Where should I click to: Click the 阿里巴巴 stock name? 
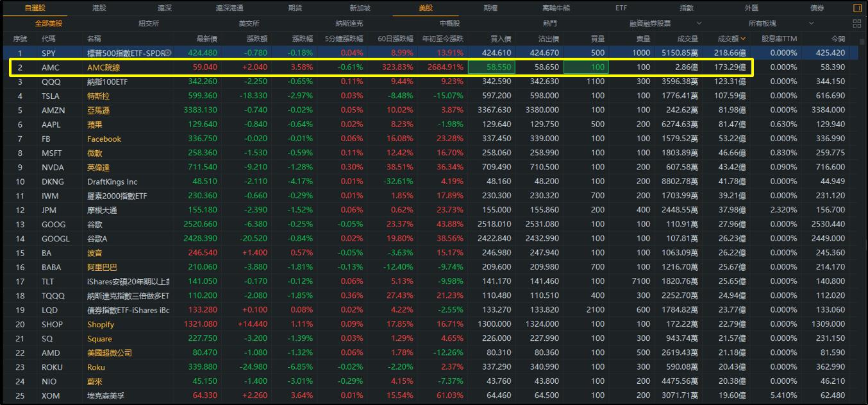tap(102, 267)
